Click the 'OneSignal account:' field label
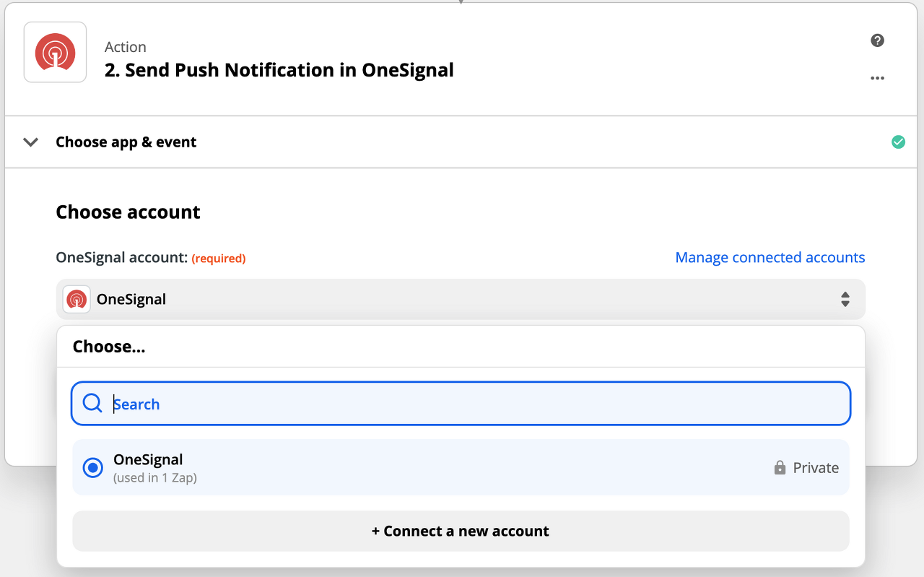This screenshot has width=924, height=577. pos(122,258)
